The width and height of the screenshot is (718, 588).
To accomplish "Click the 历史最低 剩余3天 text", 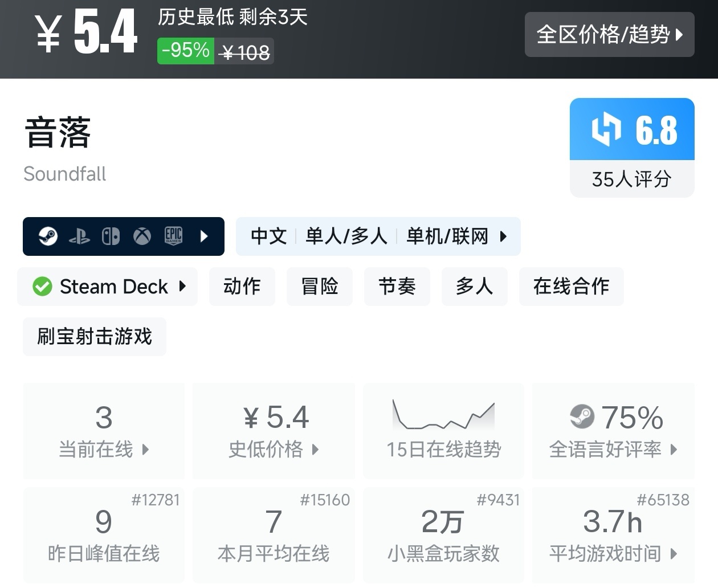I will 232,17.
